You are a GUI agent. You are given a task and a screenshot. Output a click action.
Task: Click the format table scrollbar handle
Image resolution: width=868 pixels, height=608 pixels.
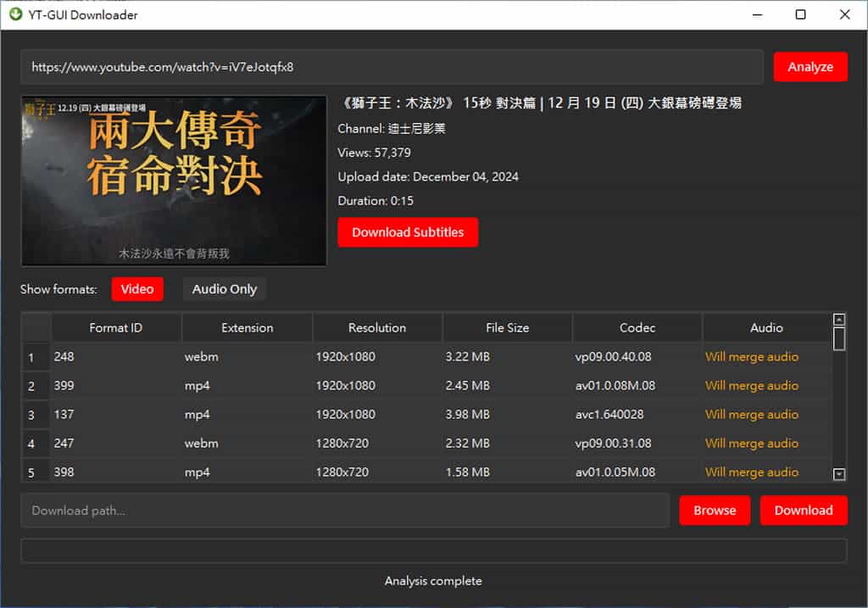pyautogui.click(x=839, y=339)
